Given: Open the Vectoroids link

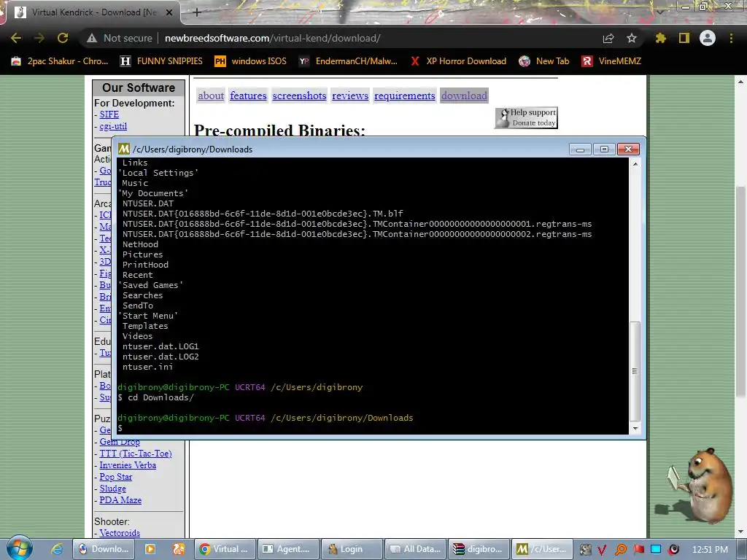Looking at the screenshot, I should tap(120, 533).
